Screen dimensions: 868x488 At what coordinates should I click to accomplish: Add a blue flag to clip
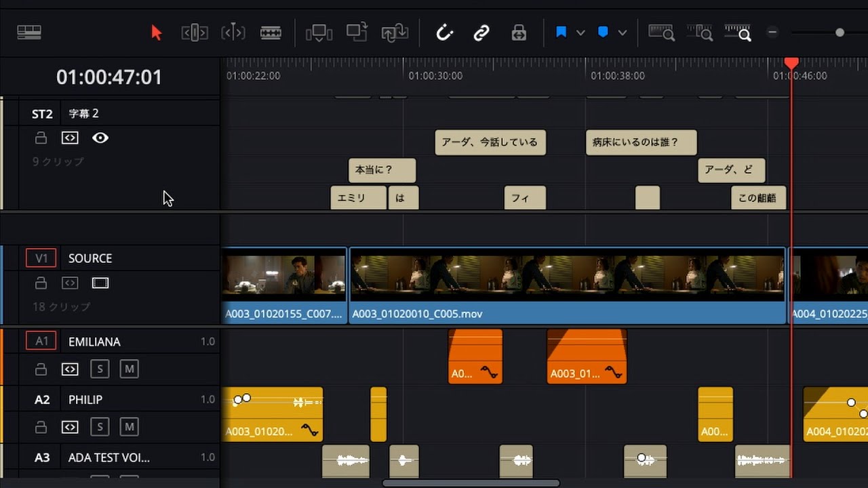coord(561,33)
